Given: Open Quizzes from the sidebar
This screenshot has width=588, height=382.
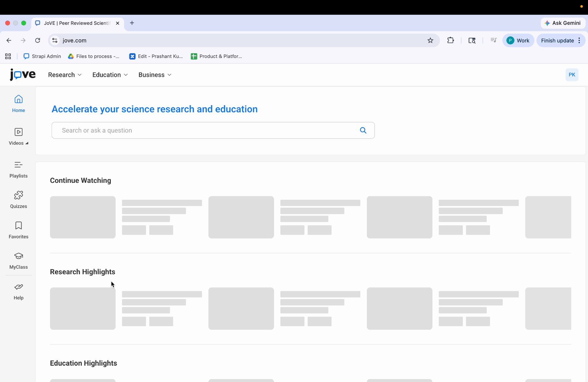Looking at the screenshot, I should pyautogui.click(x=19, y=199).
